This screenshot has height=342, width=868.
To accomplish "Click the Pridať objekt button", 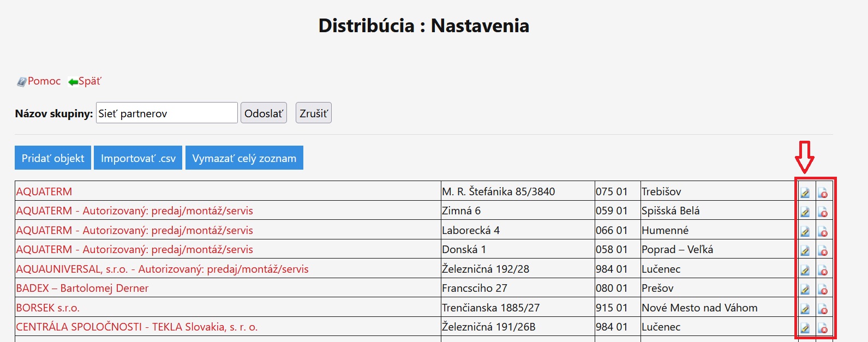I will point(53,158).
